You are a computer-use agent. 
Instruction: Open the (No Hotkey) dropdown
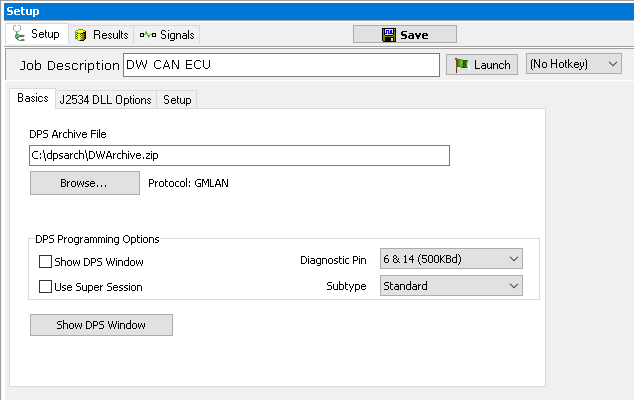(574, 64)
